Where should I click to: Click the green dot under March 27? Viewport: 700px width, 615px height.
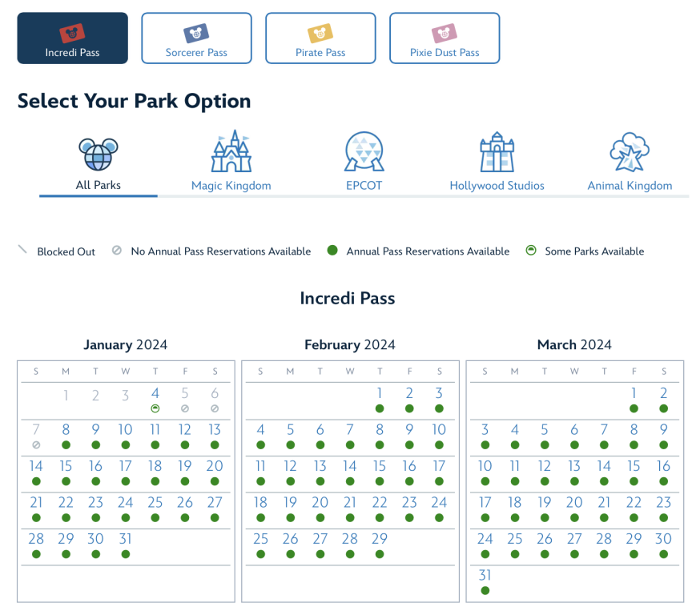574,554
